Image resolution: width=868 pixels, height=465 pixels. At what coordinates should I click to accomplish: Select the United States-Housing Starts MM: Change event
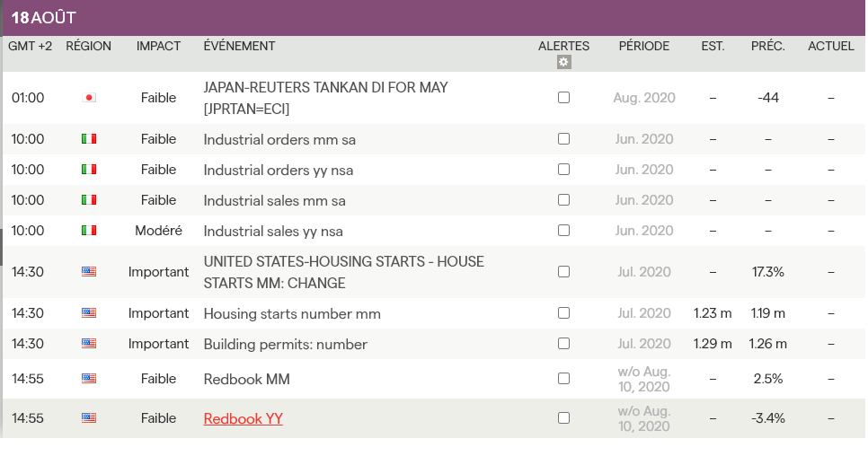pyautogui.click(x=343, y=272)
